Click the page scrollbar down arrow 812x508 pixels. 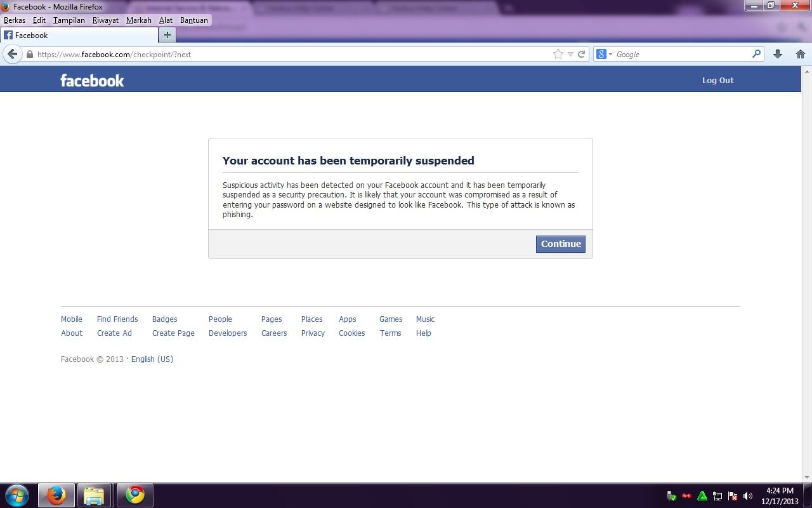click(x=807, y=478)
